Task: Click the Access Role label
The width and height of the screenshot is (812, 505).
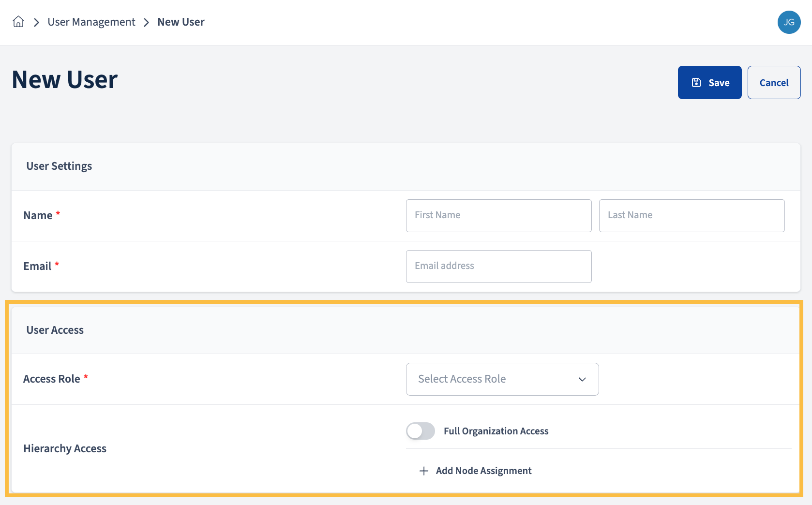Action: (x=52, y=379)
